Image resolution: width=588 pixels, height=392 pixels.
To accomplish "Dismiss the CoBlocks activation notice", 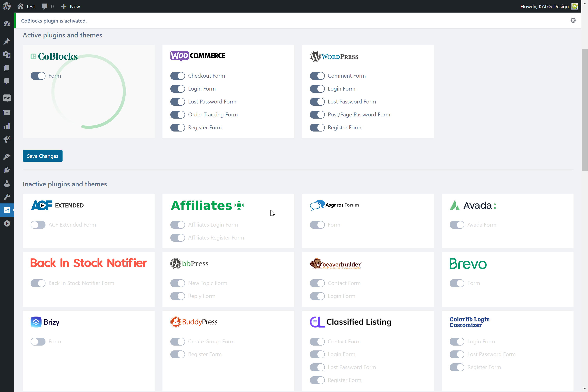I will pos(573,20).
